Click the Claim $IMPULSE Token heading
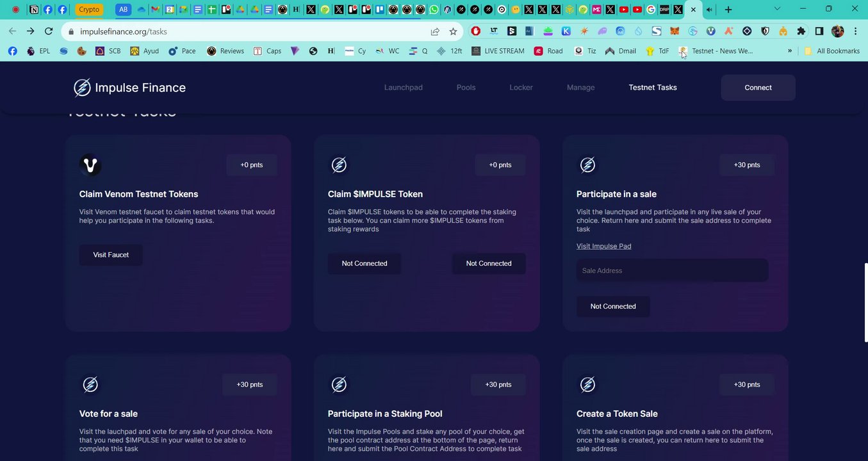The height and width of the screenshot is (461, 868). pos(375,194)
